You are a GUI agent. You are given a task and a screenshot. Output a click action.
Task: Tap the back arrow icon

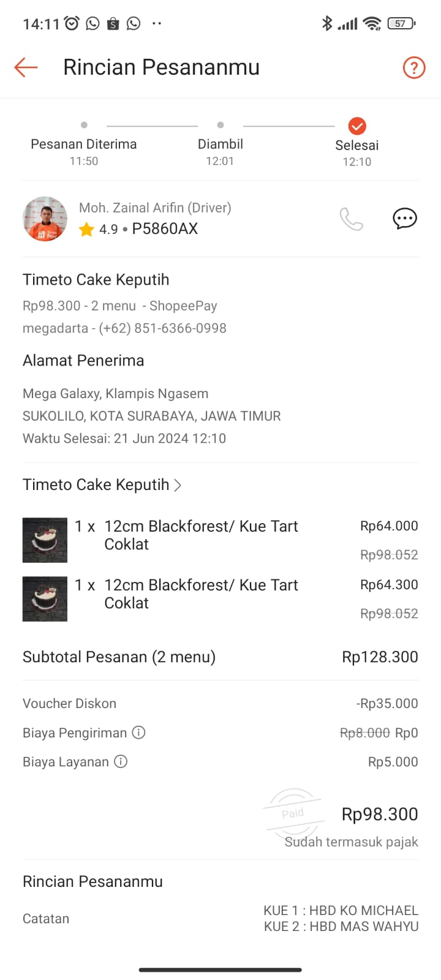coord(26,67)
